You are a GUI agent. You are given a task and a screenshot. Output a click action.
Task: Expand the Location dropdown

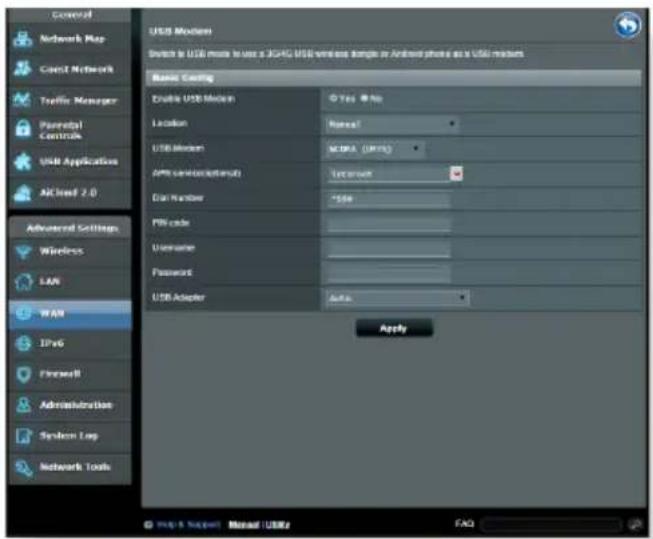point(392,124)
